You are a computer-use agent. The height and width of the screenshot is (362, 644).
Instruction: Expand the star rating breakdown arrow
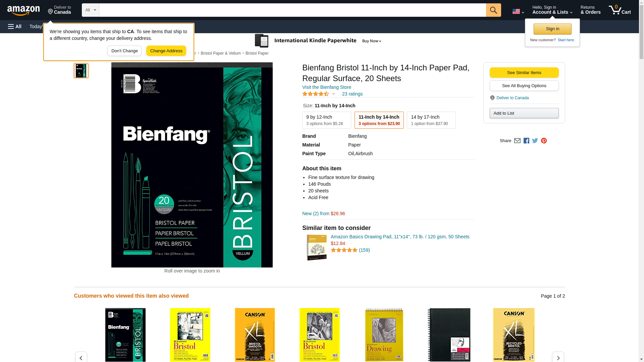click(x=333, y=94)
